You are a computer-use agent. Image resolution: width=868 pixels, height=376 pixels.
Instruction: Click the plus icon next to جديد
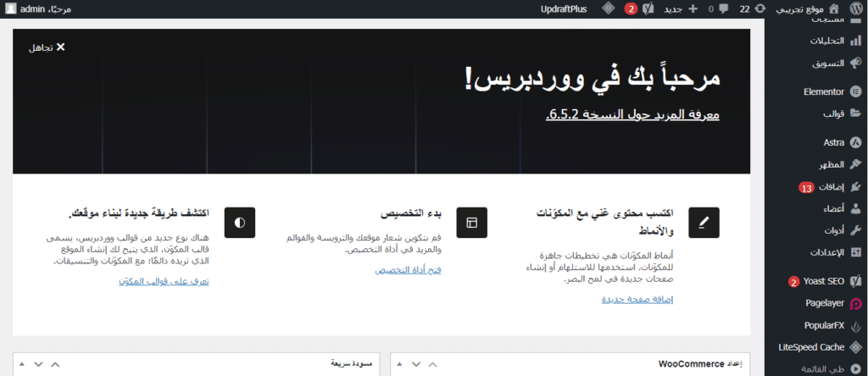pos(693,9)
